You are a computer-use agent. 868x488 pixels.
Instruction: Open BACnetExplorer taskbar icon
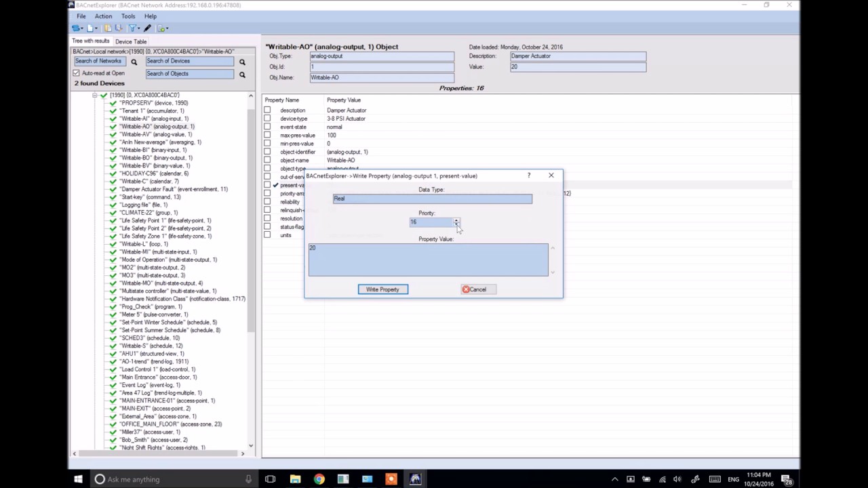pyautogui.click(x=415, y=479)
